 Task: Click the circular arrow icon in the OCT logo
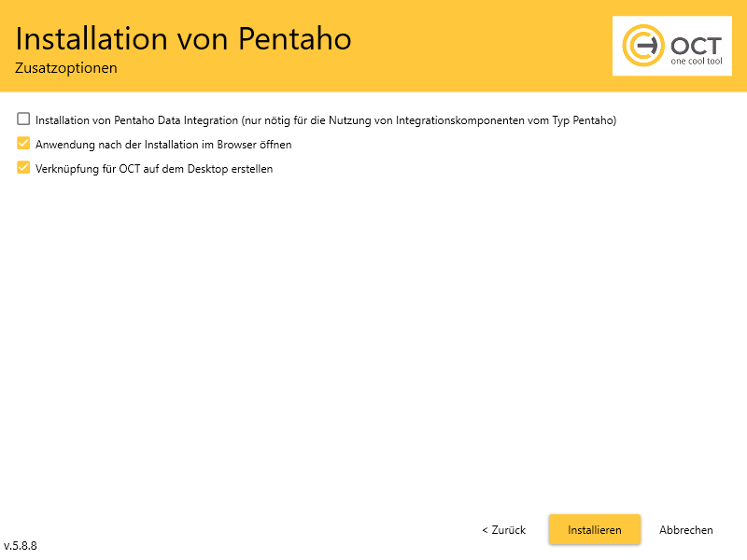coord(641,46)
